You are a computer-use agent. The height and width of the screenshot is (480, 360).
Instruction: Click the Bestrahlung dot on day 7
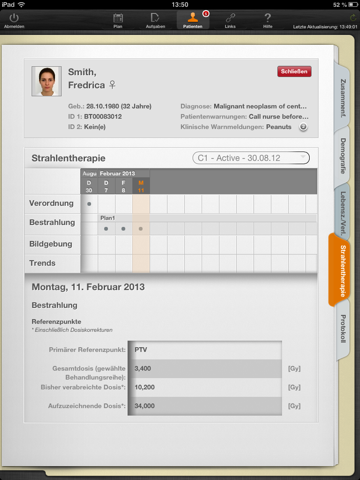tap(106, 229)
